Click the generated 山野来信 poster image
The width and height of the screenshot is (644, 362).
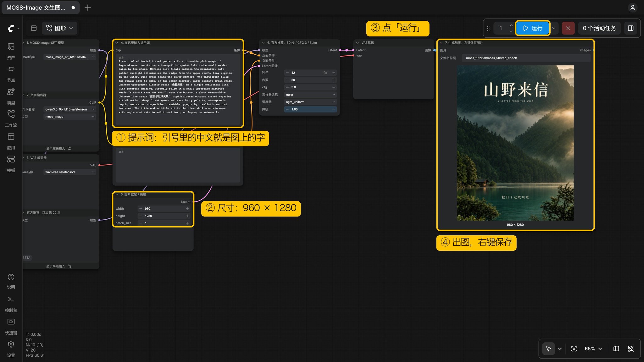click(515, 143)
